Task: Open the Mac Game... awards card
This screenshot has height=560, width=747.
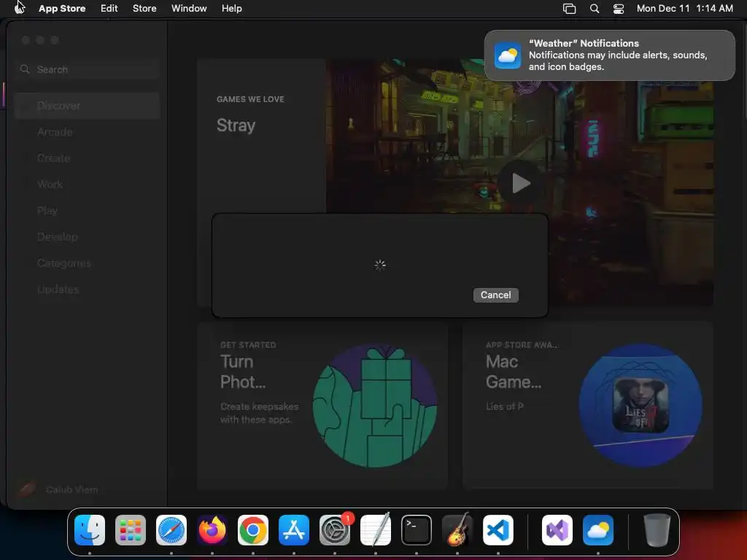Action: 588,405
